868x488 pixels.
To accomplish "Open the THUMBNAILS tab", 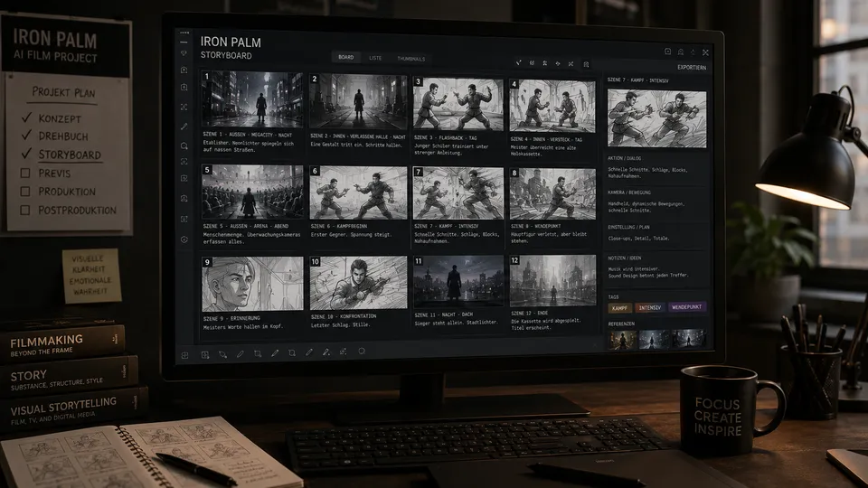I will coord(410,58).
